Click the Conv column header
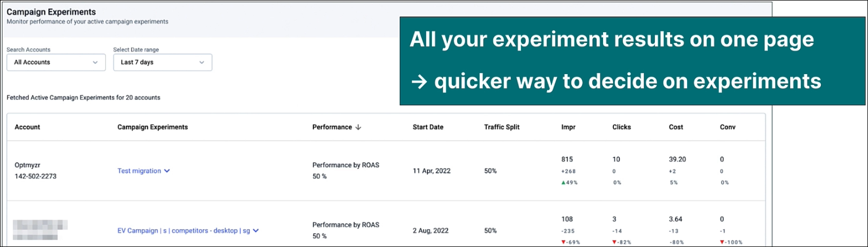This screenshot has width=868, height=247. pos(727,127)
